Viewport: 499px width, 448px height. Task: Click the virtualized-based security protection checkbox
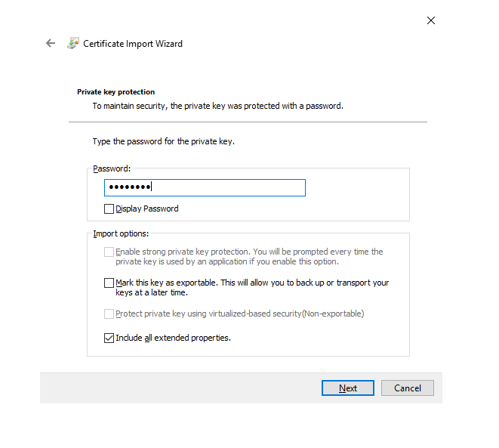click(x=109, y=314)
